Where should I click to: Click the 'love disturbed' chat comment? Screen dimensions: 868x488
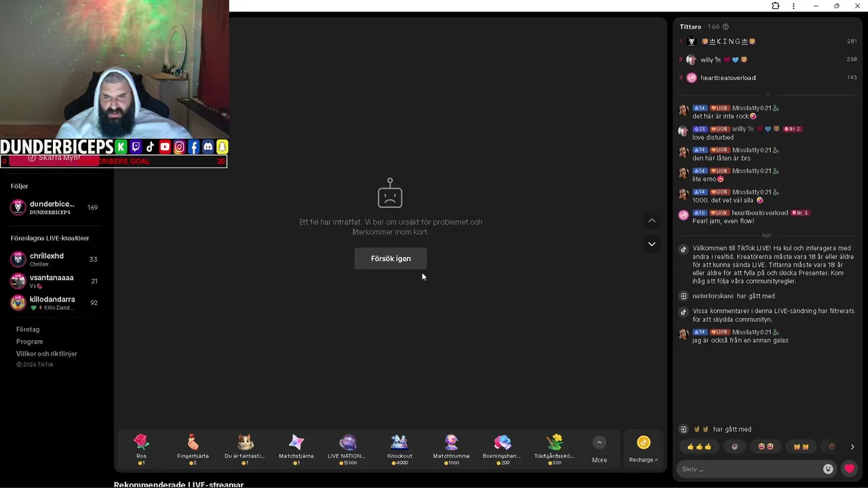point(713,138)
